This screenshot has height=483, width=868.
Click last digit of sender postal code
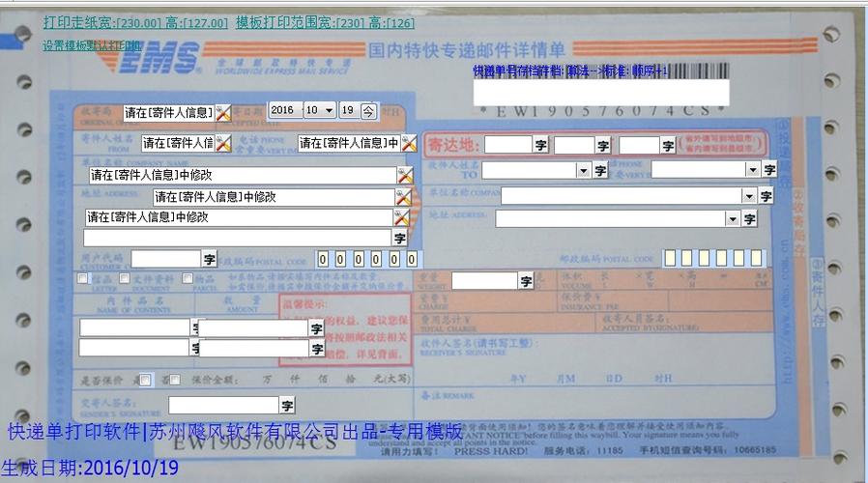[412, 259]
